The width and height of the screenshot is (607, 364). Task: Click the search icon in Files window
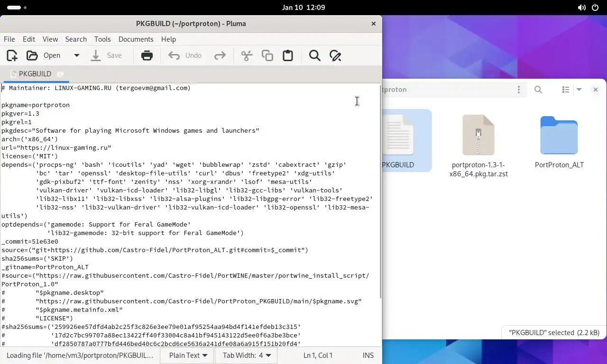pyautogui.click(x=538, y=90)
